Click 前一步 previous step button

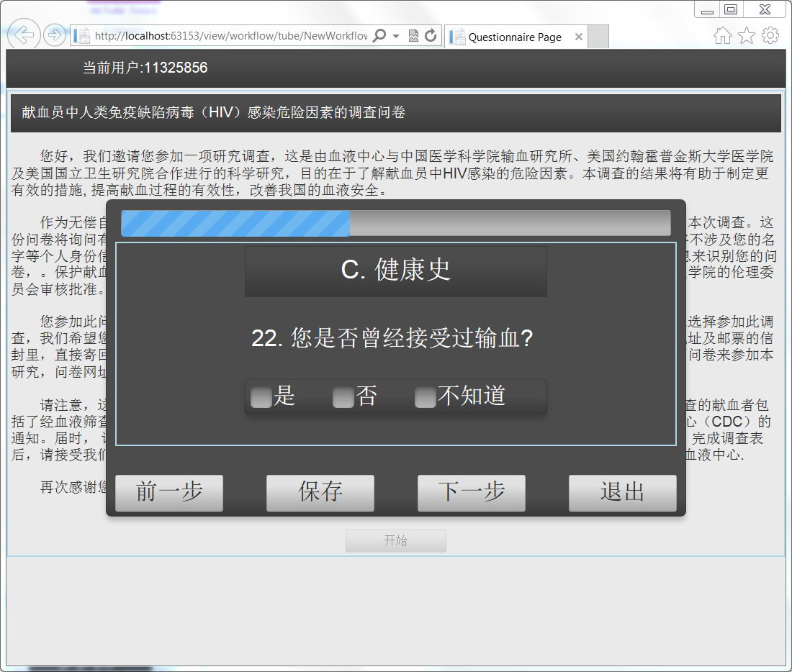coord(169,493)
